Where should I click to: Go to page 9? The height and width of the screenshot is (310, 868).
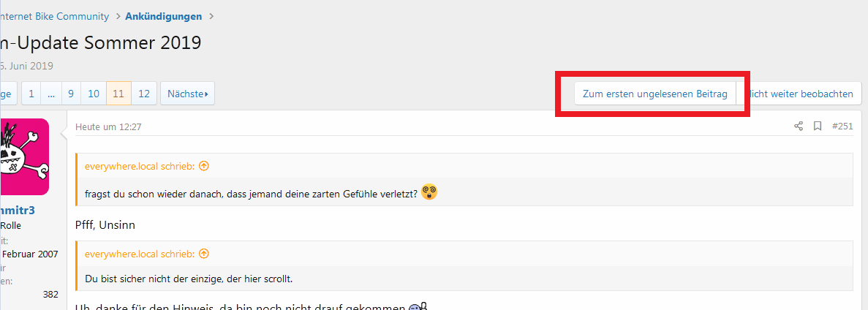point(71,94)
